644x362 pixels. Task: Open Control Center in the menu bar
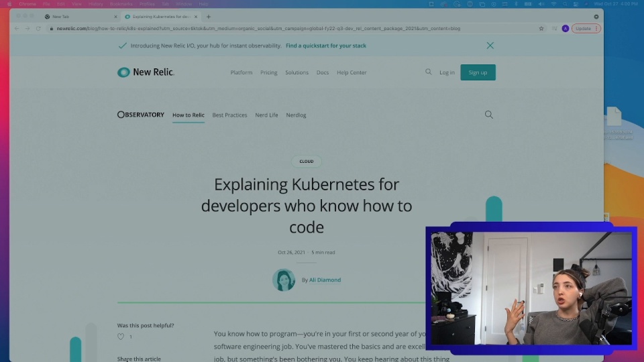(x=576, y=4)
